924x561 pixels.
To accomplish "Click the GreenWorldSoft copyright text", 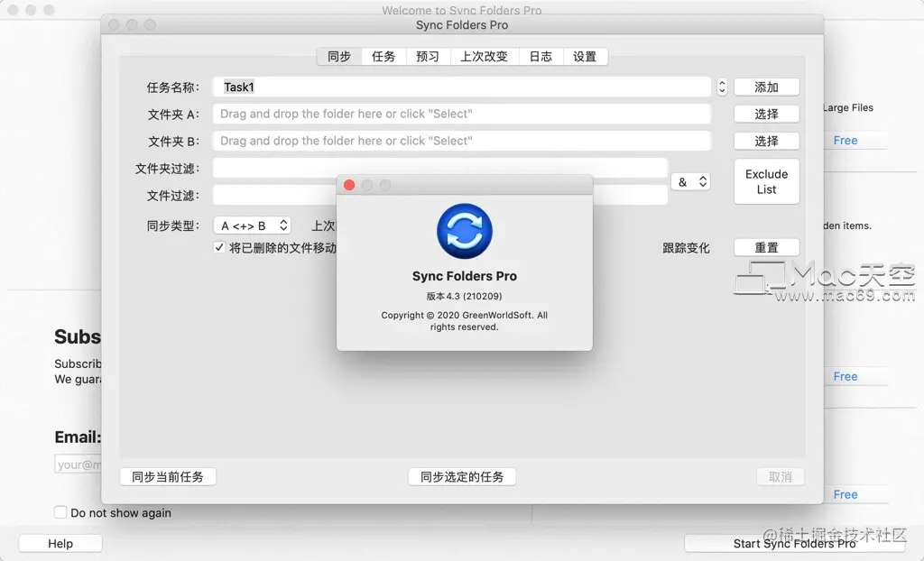I will [465, 321].
